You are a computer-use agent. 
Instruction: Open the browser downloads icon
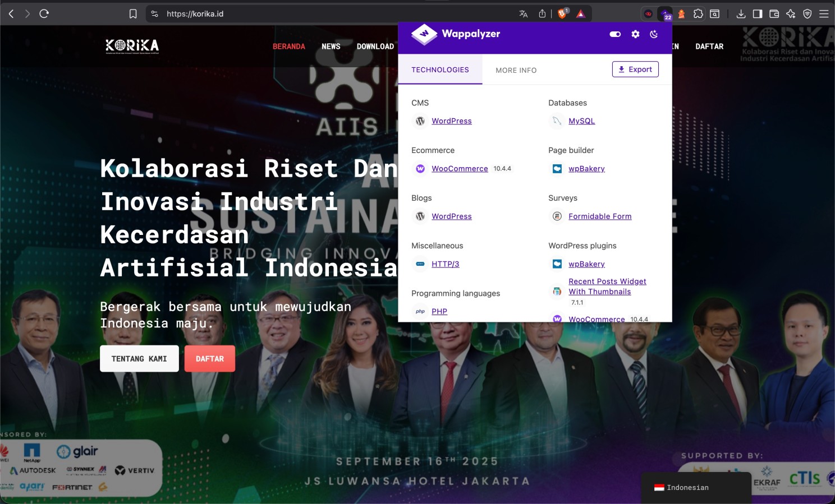(x=741, y=14)
